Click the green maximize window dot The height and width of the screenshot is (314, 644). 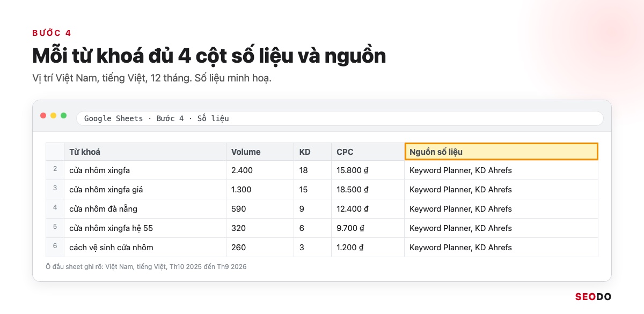pos(64,116)
